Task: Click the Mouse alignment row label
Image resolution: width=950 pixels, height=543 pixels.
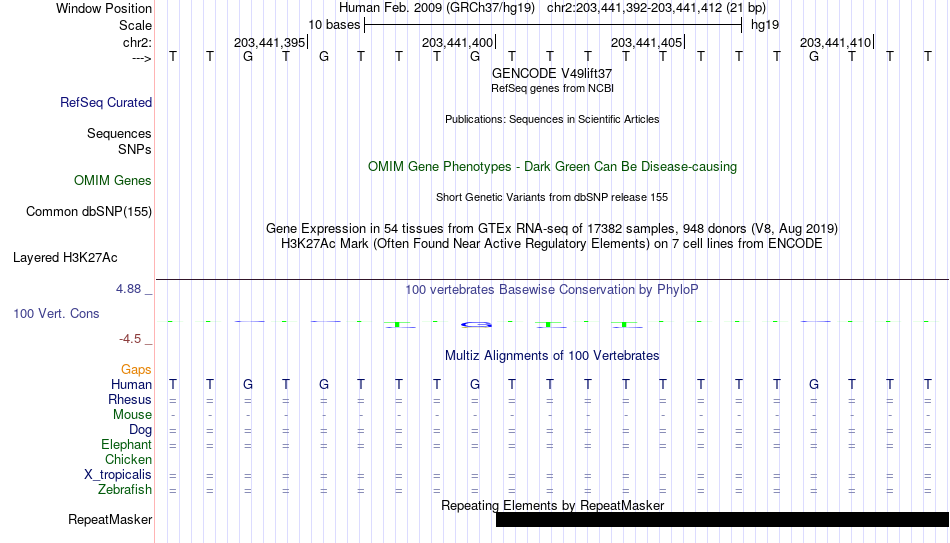Action: coord(132,415)
